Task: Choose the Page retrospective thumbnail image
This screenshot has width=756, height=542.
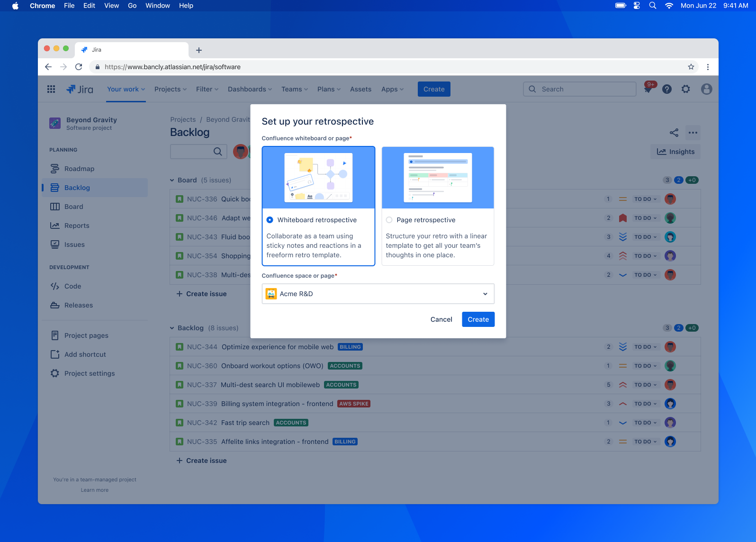Action: tap(438, 178)
